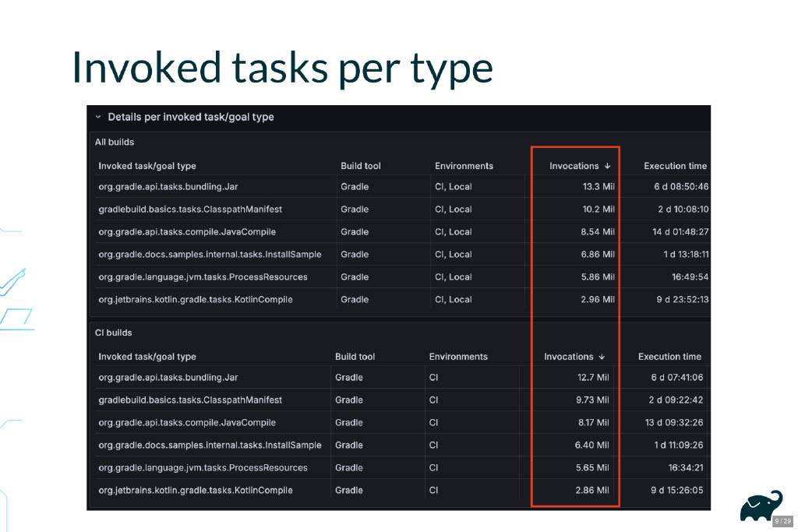Image resolution: width=798 pixels, height=532 pixels.
Task: Select org.gradle.api.tasks.bundling.Jar in CI builds
Action: [168, 377]
